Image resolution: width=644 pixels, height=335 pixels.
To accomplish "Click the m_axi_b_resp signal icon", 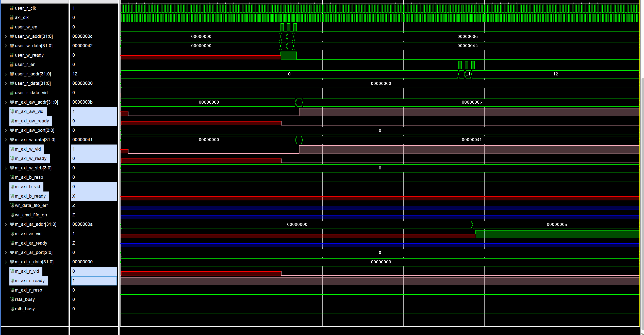I will (x=12, y=177).
